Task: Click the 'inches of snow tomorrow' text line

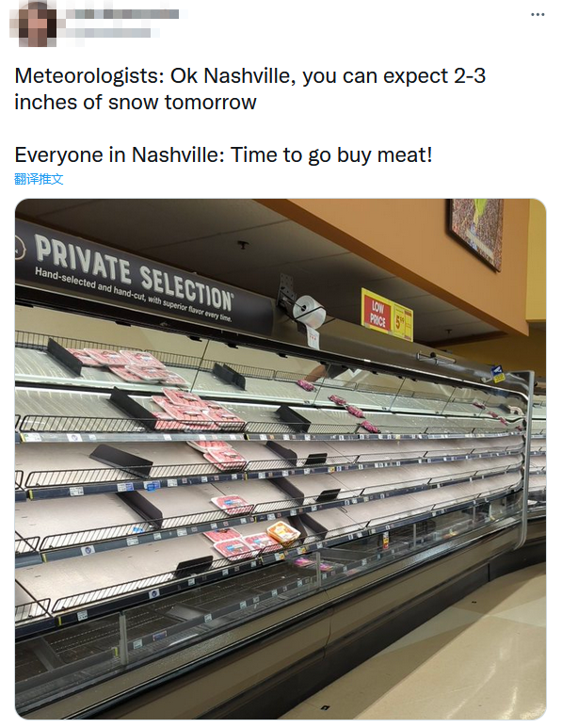Action: point(135,102)
